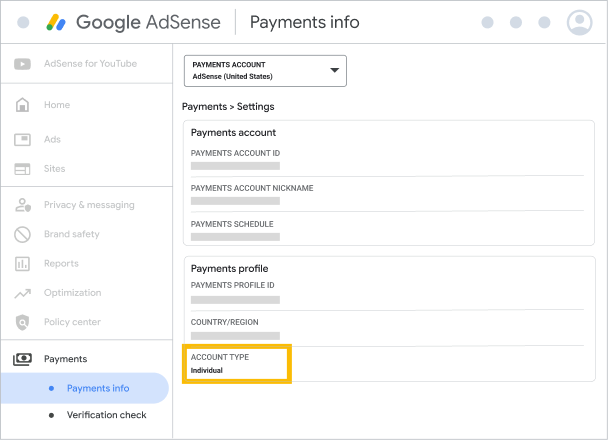608x440 pixels.
Task: Click the Optimization trend arrow icon
Action: coord(22,293)
